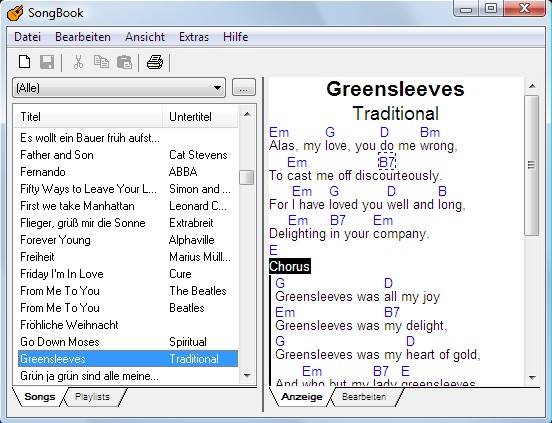The height and width of the screenshot is (423, 552).
Task: Sort by Untertitel column header
Action: pyautogui.click(x=200, y=117)
